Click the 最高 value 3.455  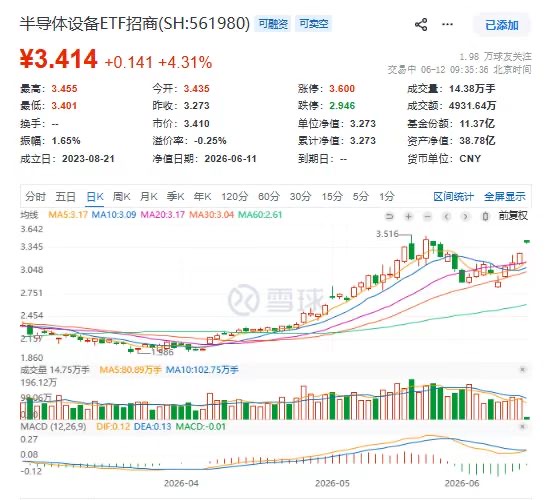point(64,88)
